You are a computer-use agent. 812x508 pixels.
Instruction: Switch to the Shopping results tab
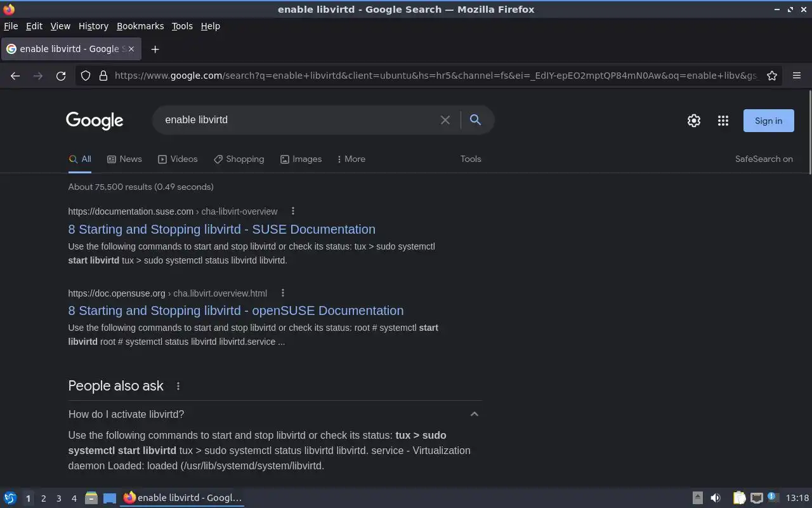point(239,159)
